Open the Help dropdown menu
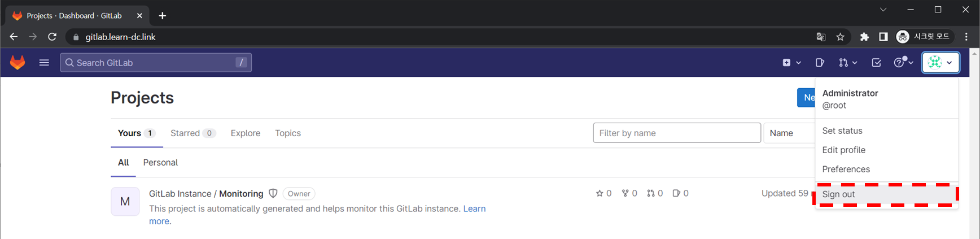 (903, 62)
